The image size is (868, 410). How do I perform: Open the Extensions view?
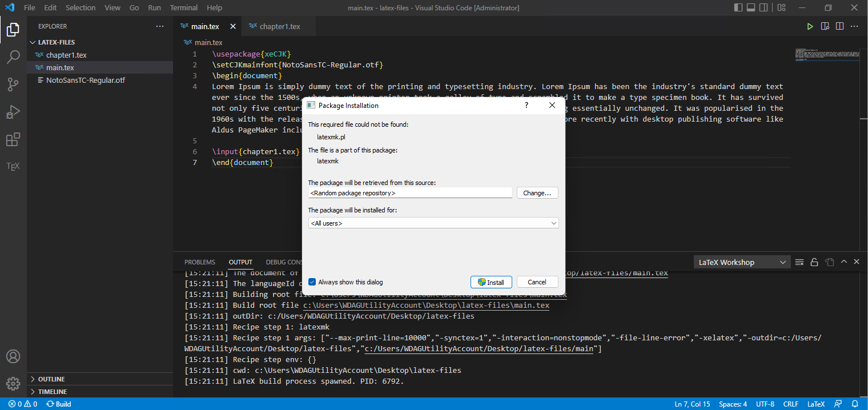(x=13, y=139)
